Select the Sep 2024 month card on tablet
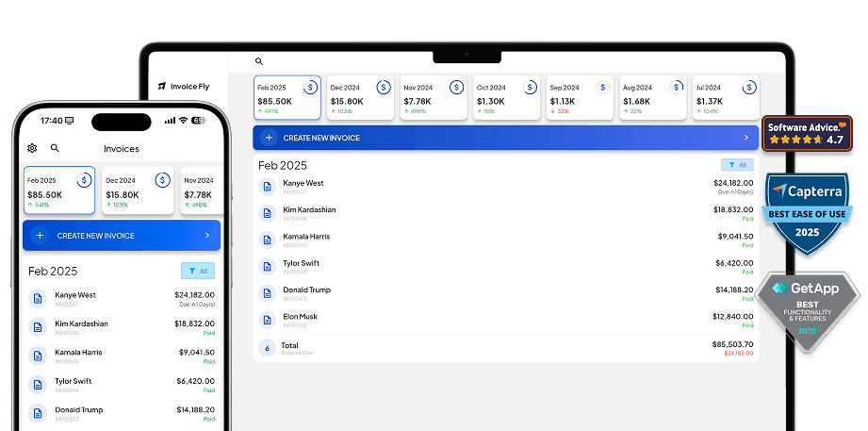 (580, 98)
